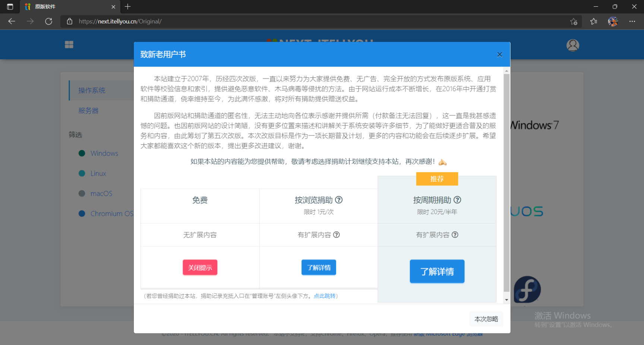Open the 点此跳转 link
644x345 pixels.
coord(325,296)
